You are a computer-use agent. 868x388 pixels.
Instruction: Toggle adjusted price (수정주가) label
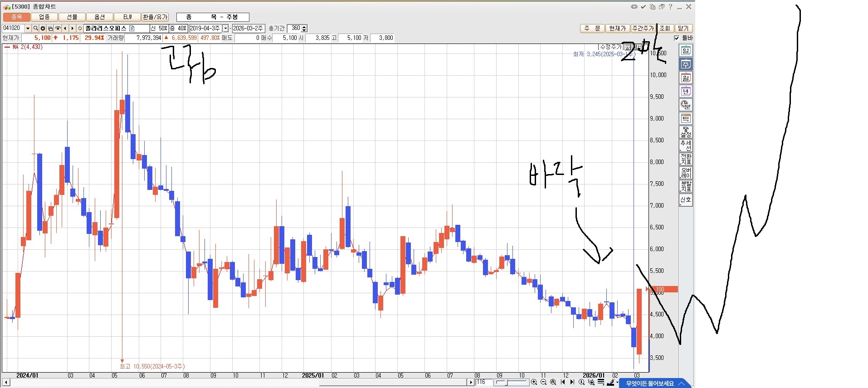610,47
